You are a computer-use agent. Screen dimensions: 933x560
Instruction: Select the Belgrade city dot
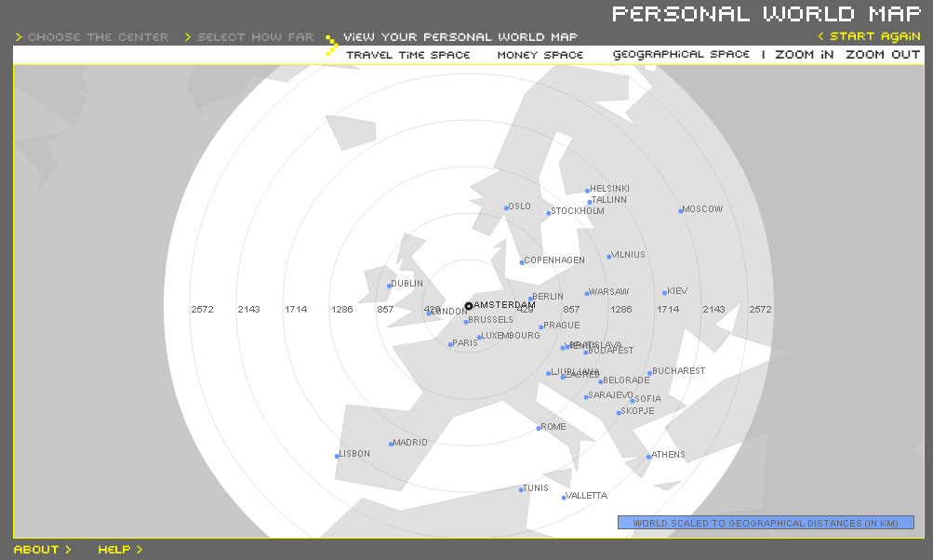pos(601,381)
